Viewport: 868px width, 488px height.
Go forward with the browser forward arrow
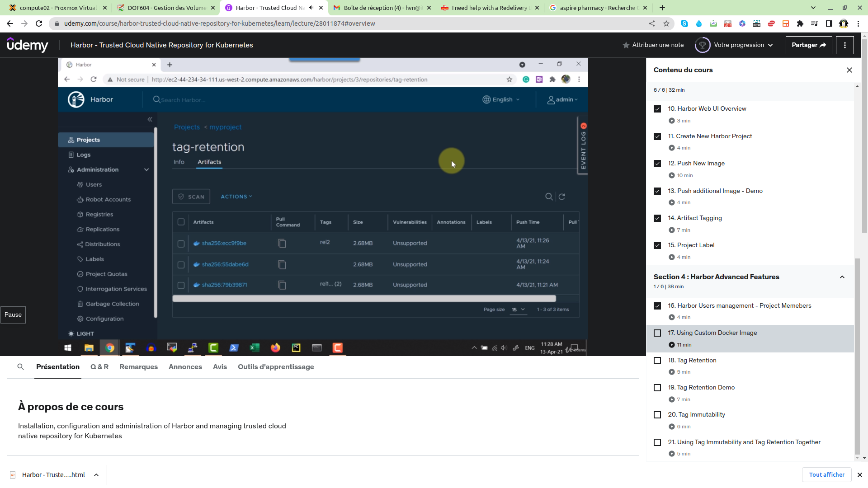point(24,23)
